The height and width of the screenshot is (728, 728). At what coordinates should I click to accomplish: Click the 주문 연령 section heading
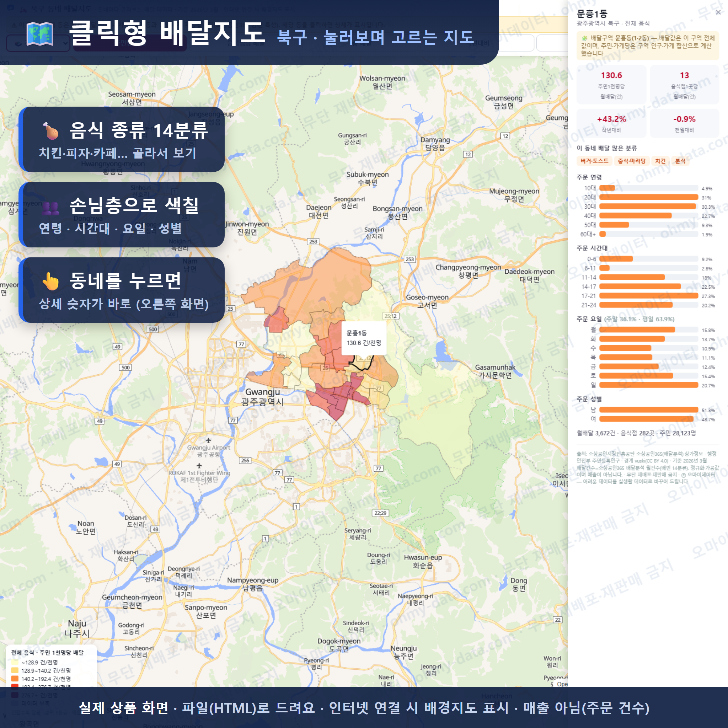click(x=589, y=177)
